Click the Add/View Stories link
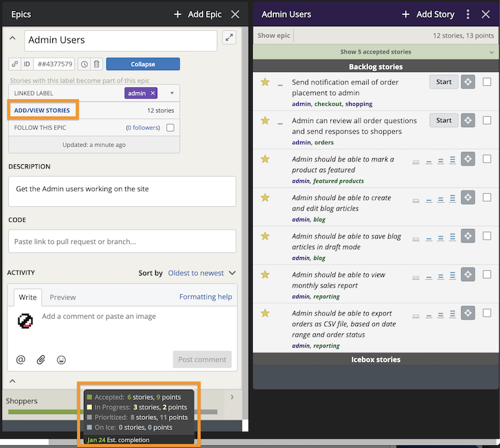This screenshot has width=500, height=448. pyautogui.click(x=42, y=110)
